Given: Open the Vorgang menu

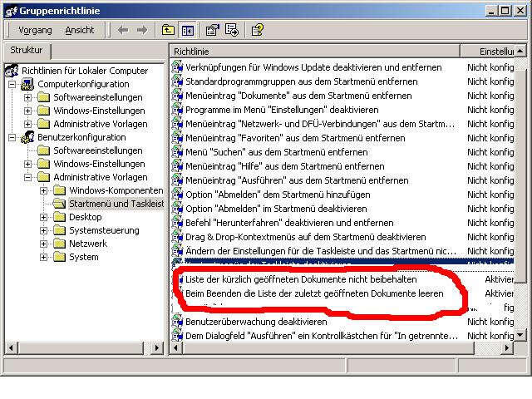Looking at the screenshot, I should 35,30.
